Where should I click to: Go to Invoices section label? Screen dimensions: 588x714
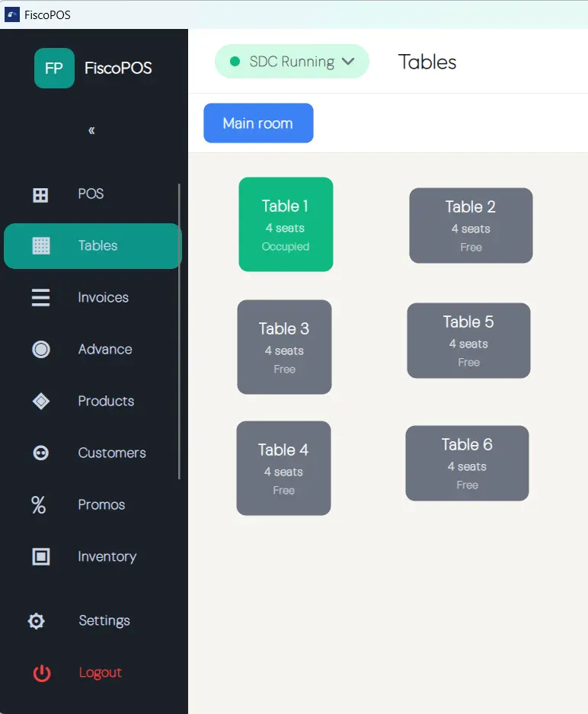click(x=104, y=297)
